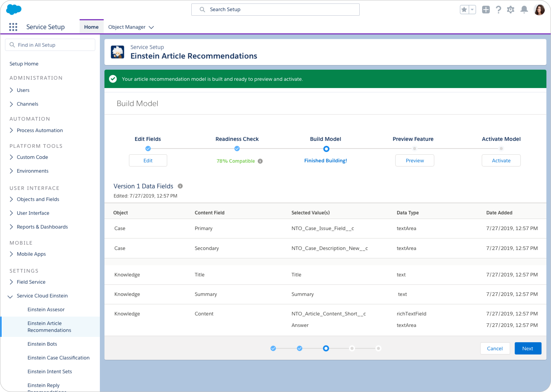Open the Object Manager tab
This screenshot has height=392, width=551.
[127, 27]
